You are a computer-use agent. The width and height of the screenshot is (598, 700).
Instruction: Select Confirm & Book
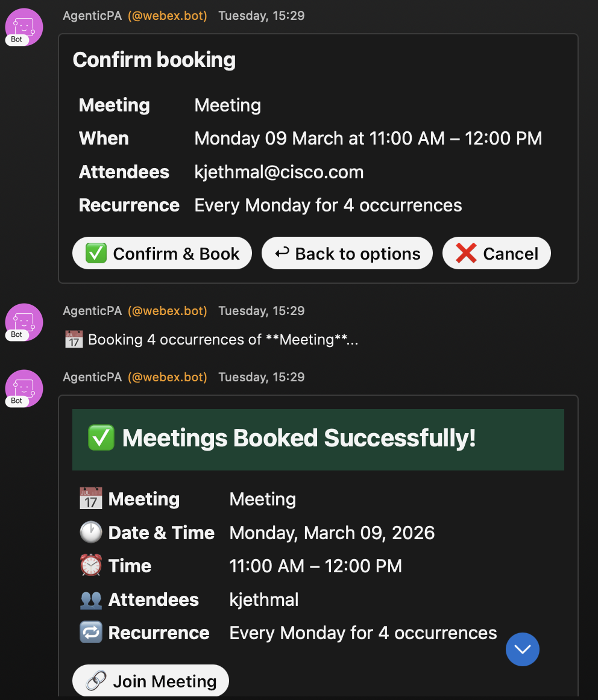pos(162,253)
